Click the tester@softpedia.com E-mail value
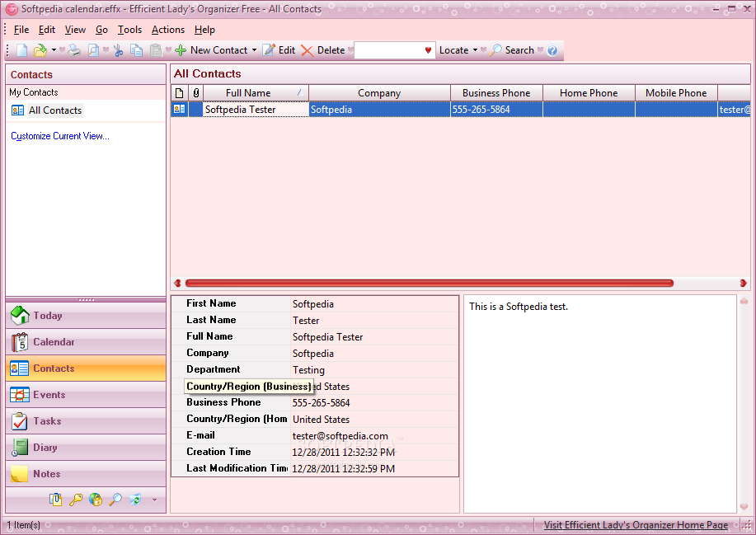This screenshot has height=535, width=756. point(340,436)
